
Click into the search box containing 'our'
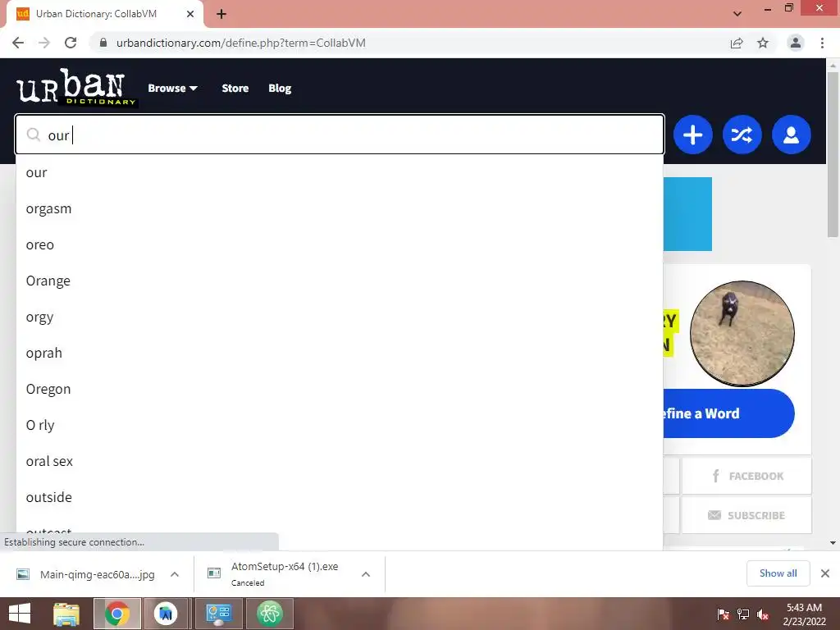tap(340, 135)
